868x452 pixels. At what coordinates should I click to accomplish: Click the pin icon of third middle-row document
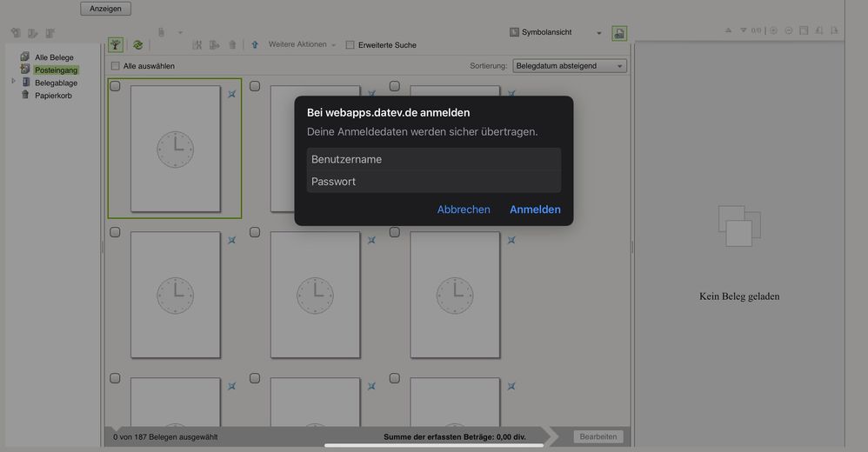(511, 240)
